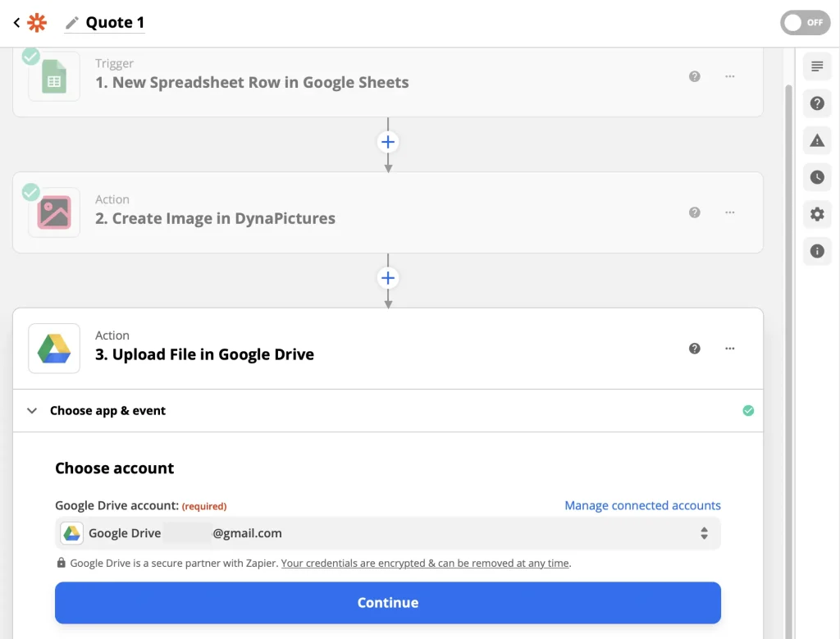Open more options for DynaPictures step
The width and height of the screenshot is (840, 639).
(729, 212)
